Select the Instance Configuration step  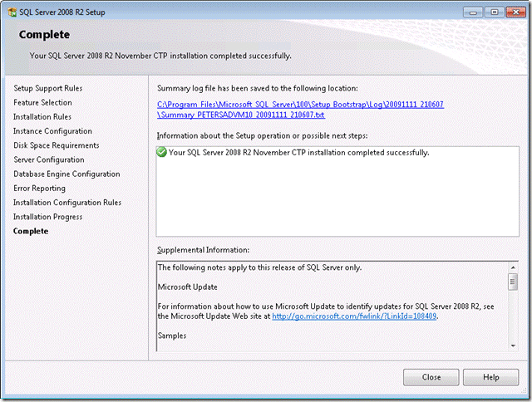pyautogui.click(x=52, y=131)
